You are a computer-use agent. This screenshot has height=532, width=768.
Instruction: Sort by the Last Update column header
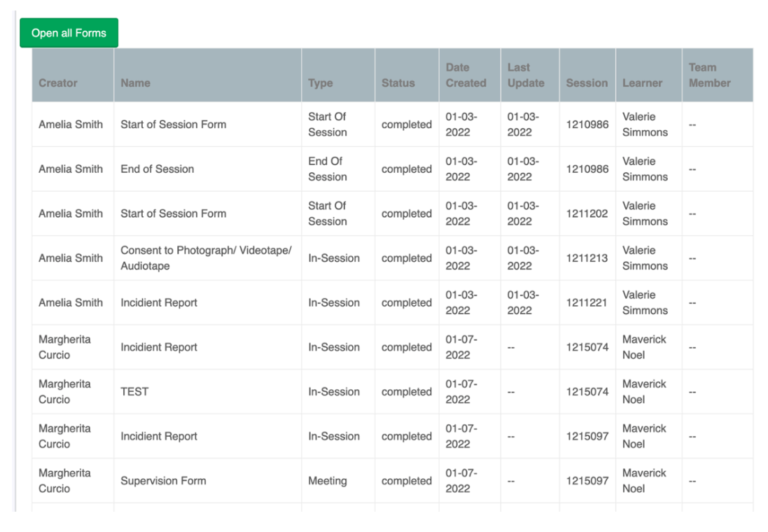coord(526,75)
